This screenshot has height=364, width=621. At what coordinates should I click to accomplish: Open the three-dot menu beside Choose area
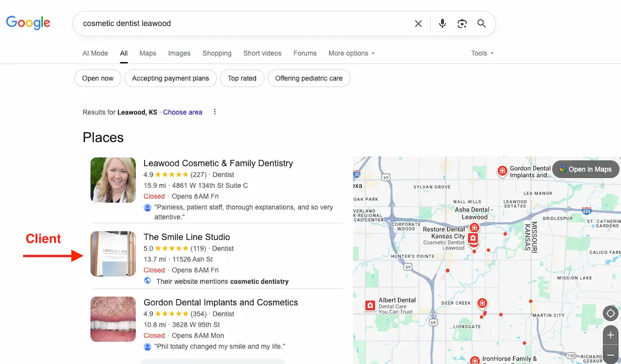pos(215,112)
